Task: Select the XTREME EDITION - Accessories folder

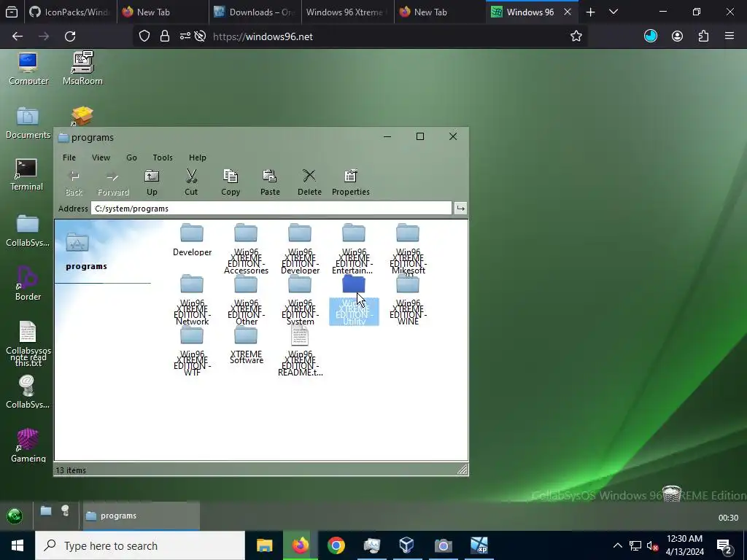Action: point(246,249)
